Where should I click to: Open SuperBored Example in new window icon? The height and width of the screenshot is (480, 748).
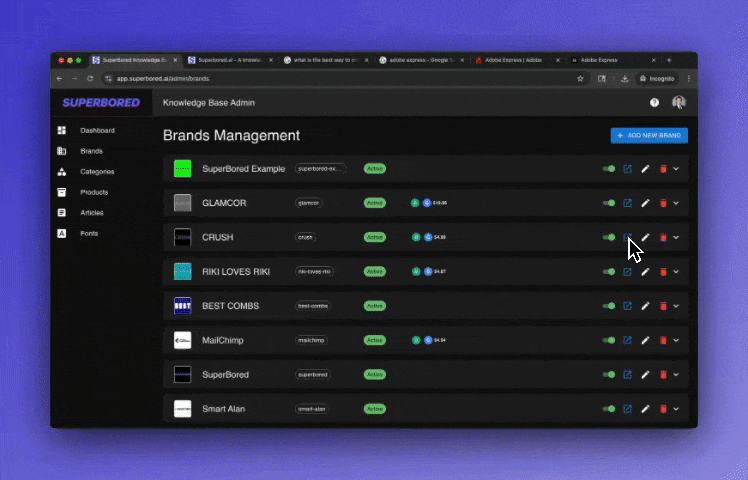click(x=627, y=169)
